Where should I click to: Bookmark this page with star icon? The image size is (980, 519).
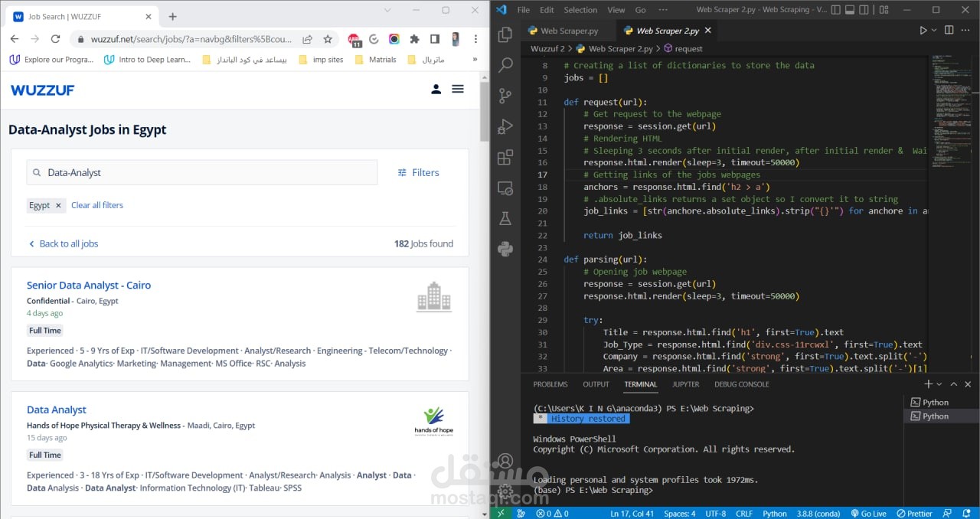[328, 39]
